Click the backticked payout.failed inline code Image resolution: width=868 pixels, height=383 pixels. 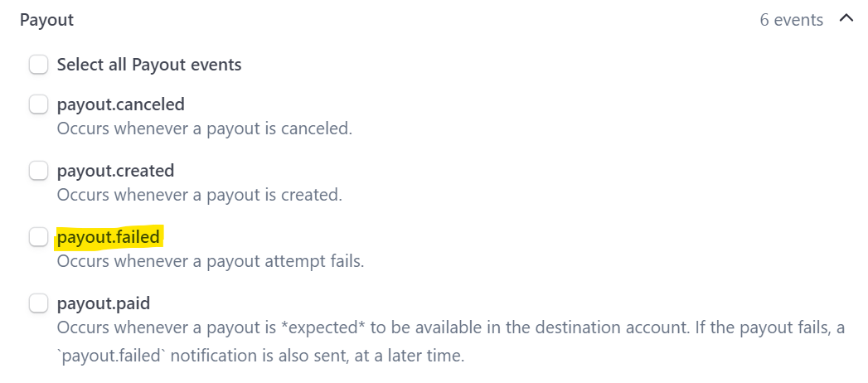click(x=111, y=356)
